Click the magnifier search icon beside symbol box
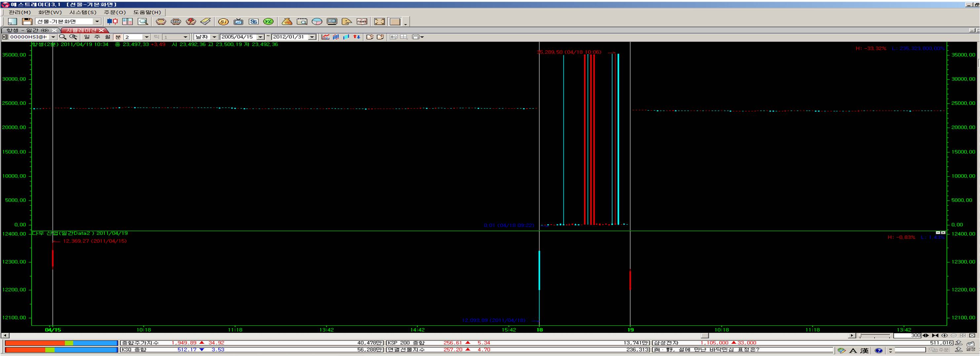The width and height of the screenshot is (980, 356). point(63,37)
